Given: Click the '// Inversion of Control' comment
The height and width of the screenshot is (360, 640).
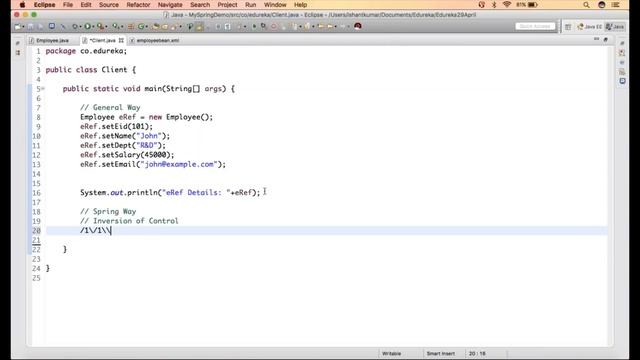Looking at the screenshot, I should pos(129,221).
